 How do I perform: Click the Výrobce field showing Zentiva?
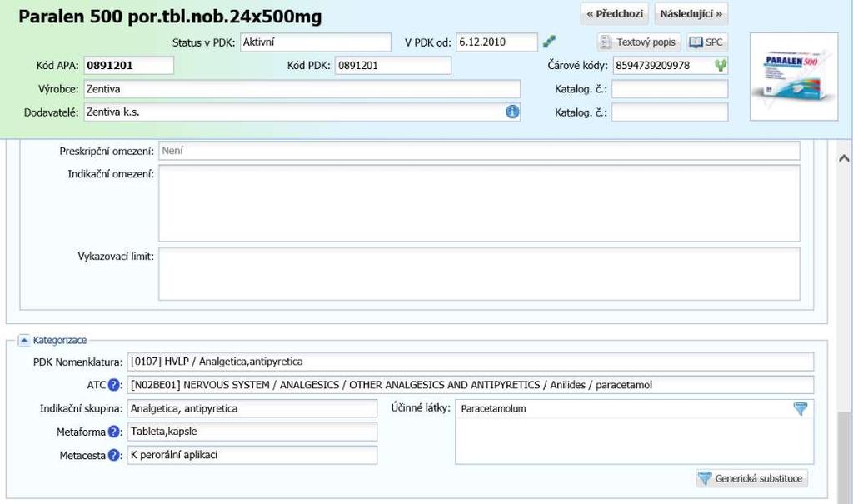coord(302,89)
